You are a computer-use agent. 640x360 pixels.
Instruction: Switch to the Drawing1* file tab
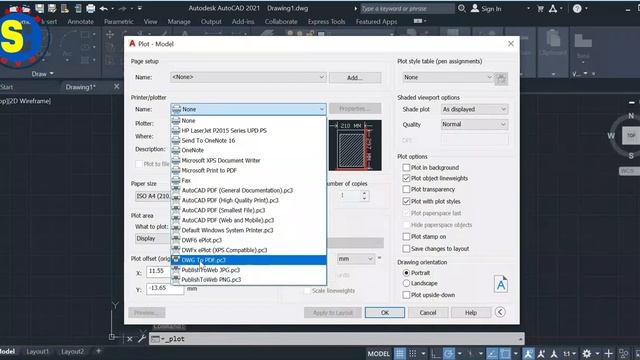point(80,87)
